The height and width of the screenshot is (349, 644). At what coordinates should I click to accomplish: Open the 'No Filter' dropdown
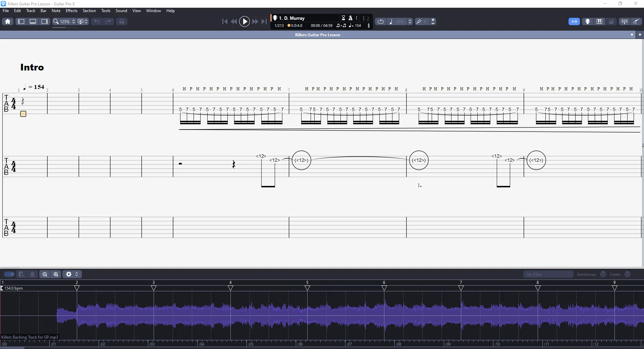coord(548,275)
